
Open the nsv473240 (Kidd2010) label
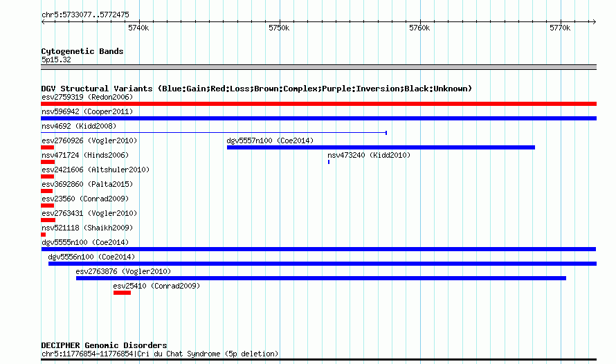[369, 155]
